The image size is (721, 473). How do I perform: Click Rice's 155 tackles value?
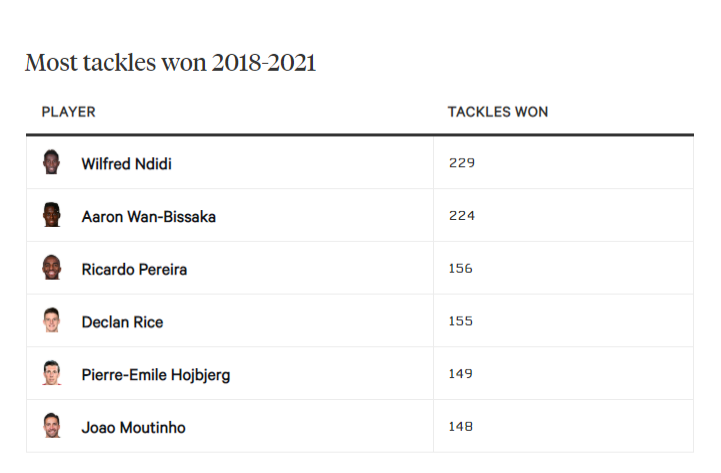(461, 322)
